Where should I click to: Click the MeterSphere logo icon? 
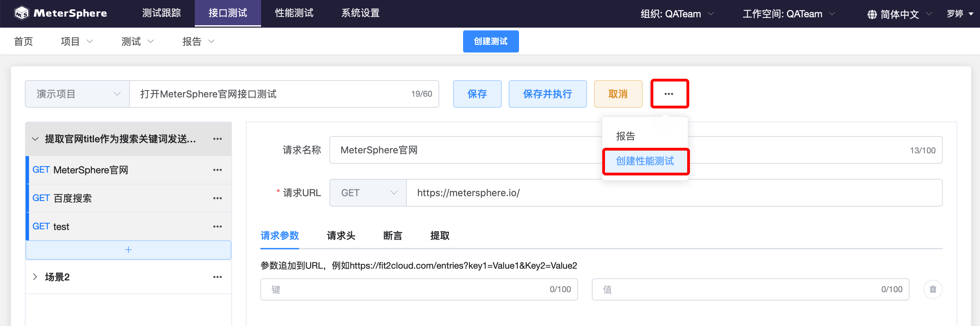click(x=22, y=13)
